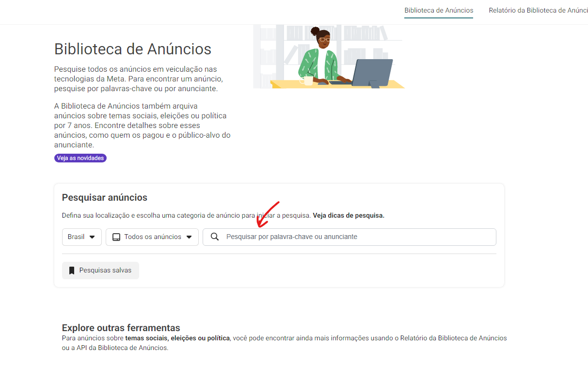Click the caret arrow beside Brasil
The height and width of the screenshot is (367, 588).
(x=92, y=237)
